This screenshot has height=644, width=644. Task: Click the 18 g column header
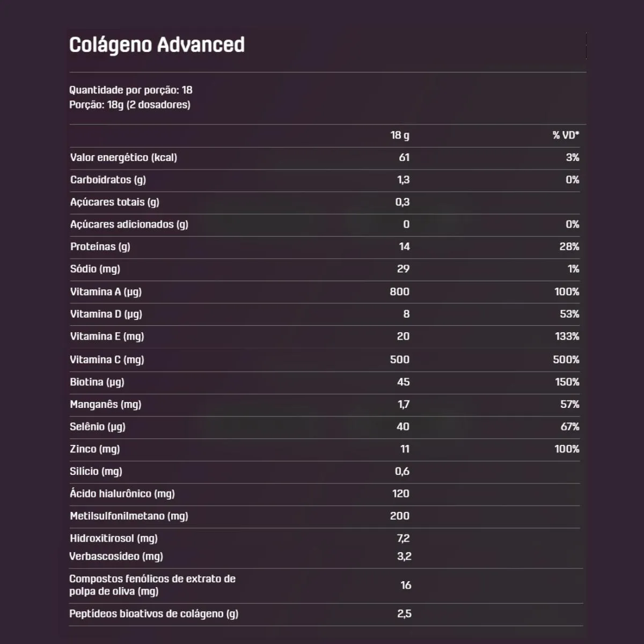(400, 135)
